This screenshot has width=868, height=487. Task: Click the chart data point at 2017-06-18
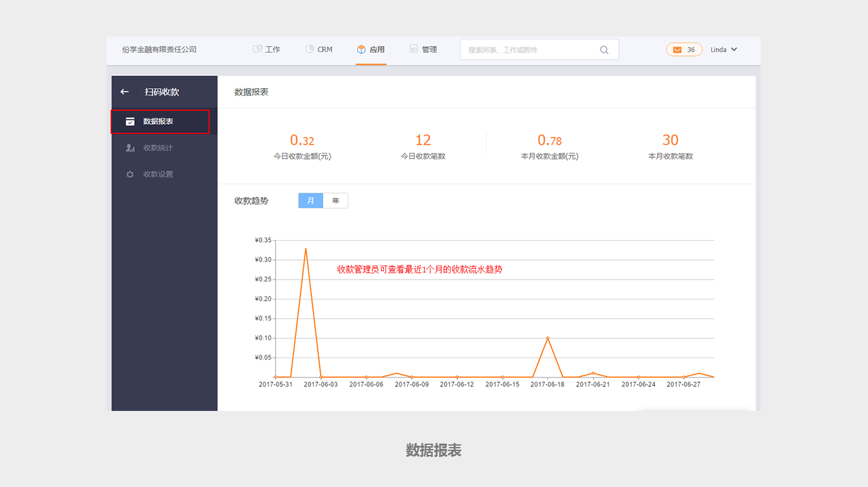pos(548,338)
